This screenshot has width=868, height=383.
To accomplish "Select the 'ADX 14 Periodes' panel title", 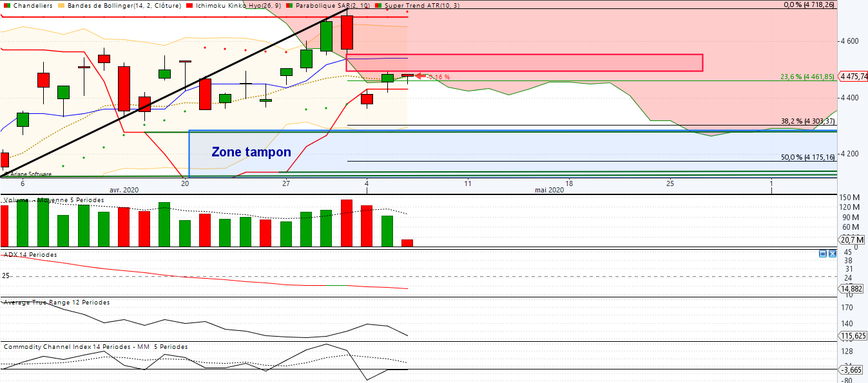I will click(30, 255).
